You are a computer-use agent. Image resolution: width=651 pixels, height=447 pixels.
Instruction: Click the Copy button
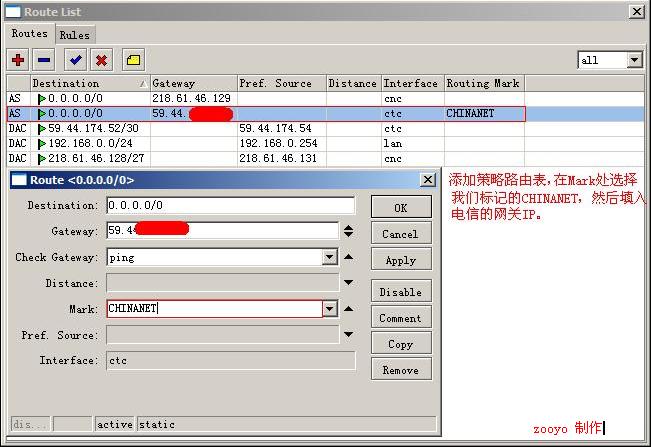point(400,344)
